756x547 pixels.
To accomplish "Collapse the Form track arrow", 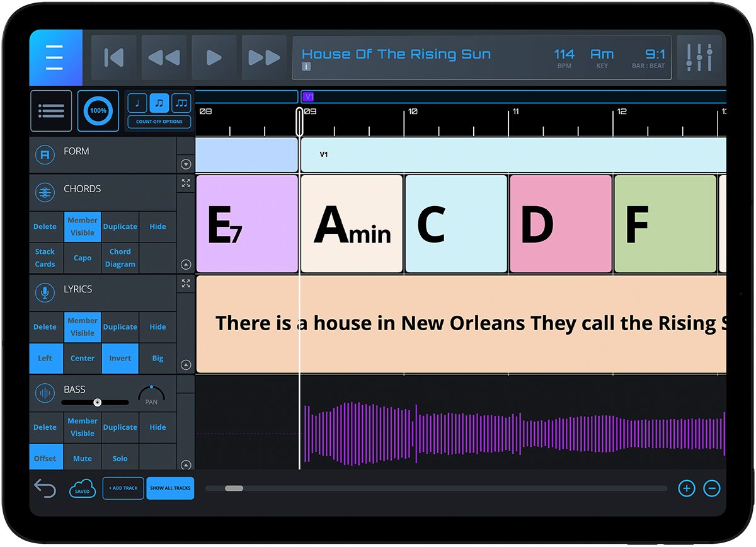I will pos(186,164).
